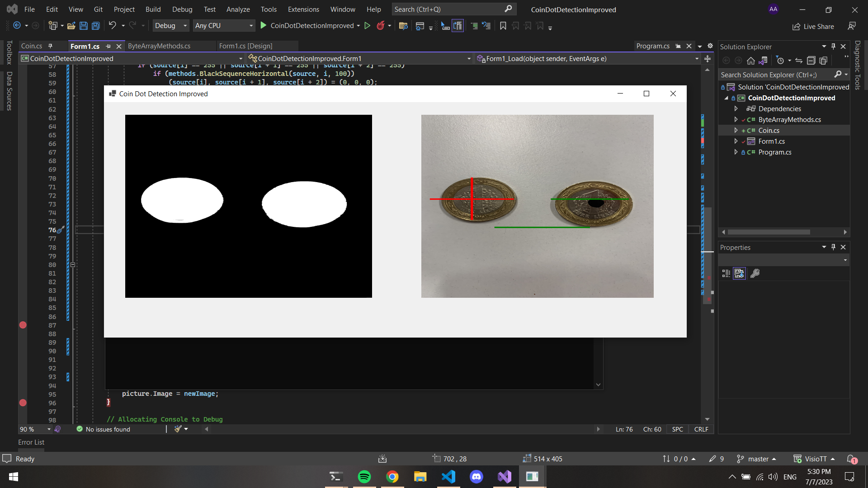Click Sync with Active Document icon
Image resolution: width=868 pixels, height=488 pixels.
799,61
